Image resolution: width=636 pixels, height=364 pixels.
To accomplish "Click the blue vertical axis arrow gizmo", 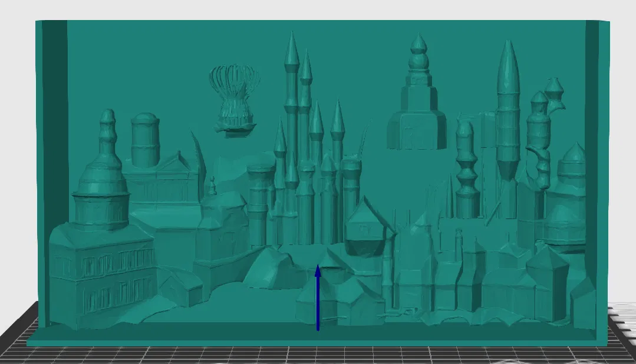I will tap(318, 297).
